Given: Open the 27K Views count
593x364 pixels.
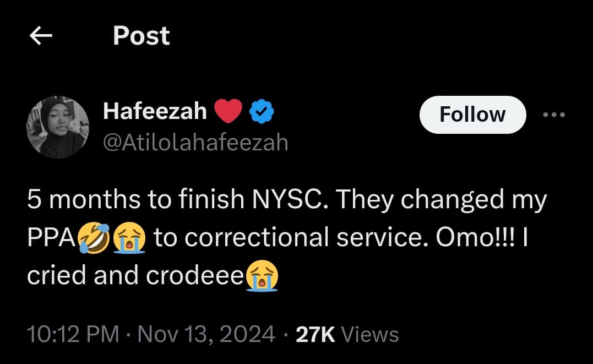Looking at the screenshot, I should (347, 334).
